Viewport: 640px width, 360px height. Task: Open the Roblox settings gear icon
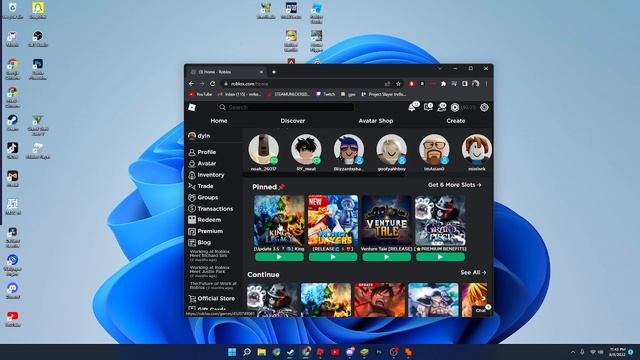484,107
